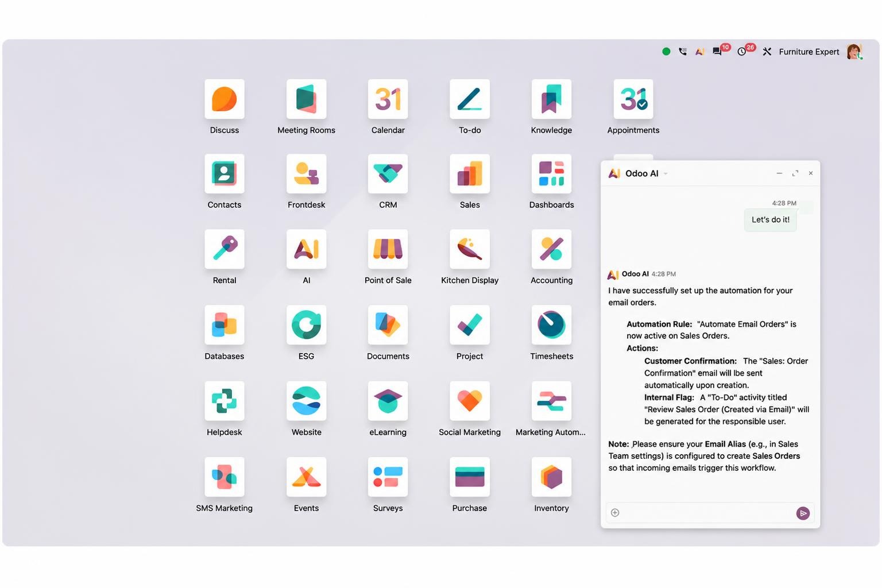Screen dimensions: 882x588
Task: Open the Helpdesk app
Action: (x=224, y=401)
